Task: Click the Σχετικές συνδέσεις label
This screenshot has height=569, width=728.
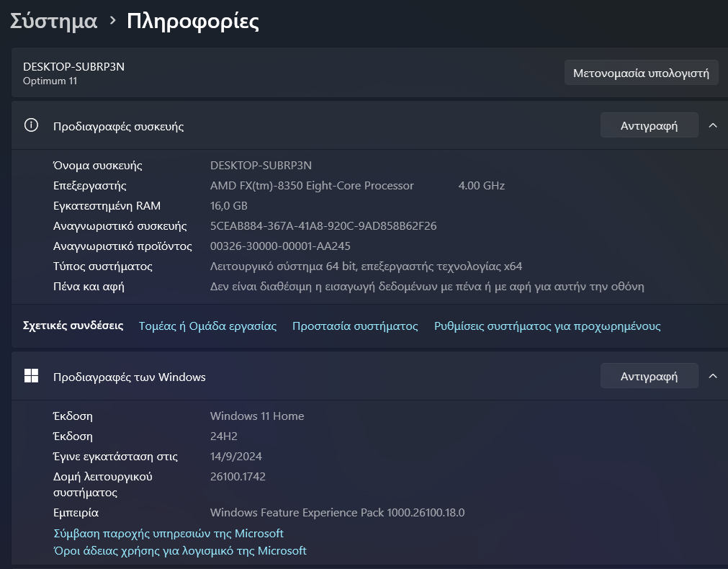Action: click(73, 326)
